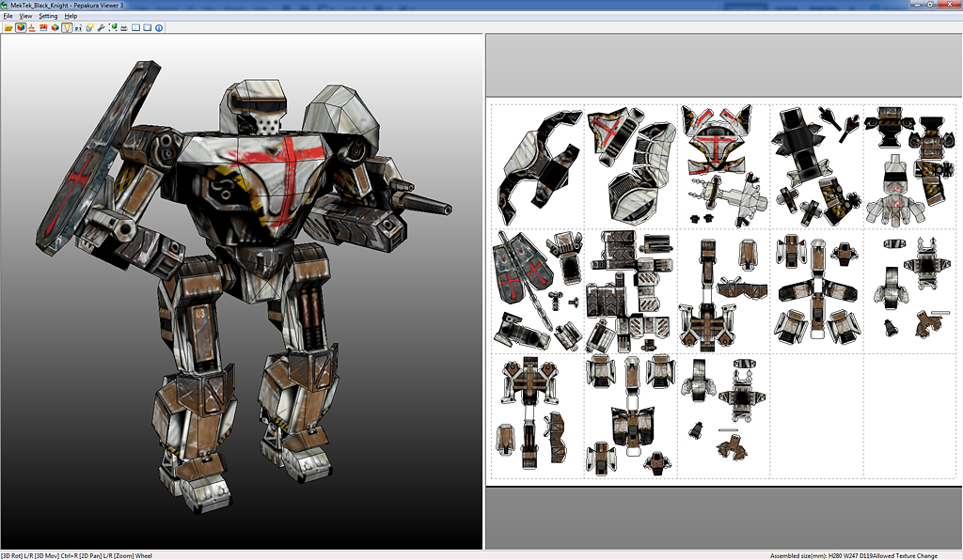Viewport: 963px width, 560px height.
Task: Open the Setting menu
Action: click(48, 16)
